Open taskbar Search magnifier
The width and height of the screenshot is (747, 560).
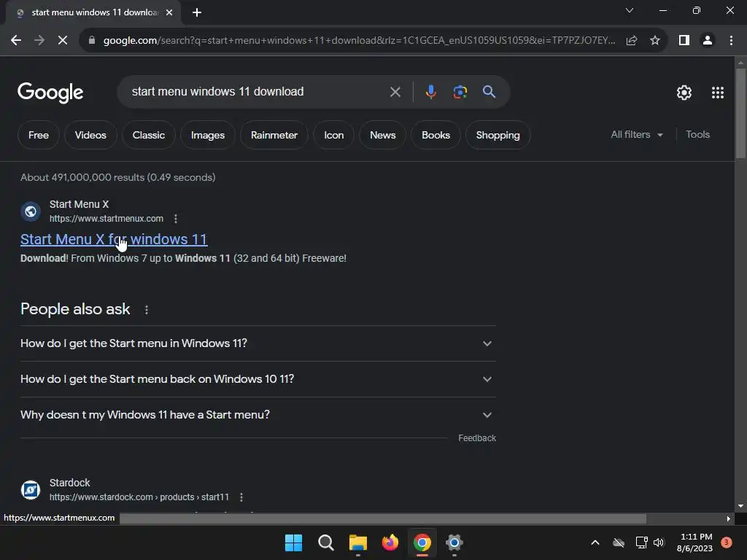pos(326,542)
